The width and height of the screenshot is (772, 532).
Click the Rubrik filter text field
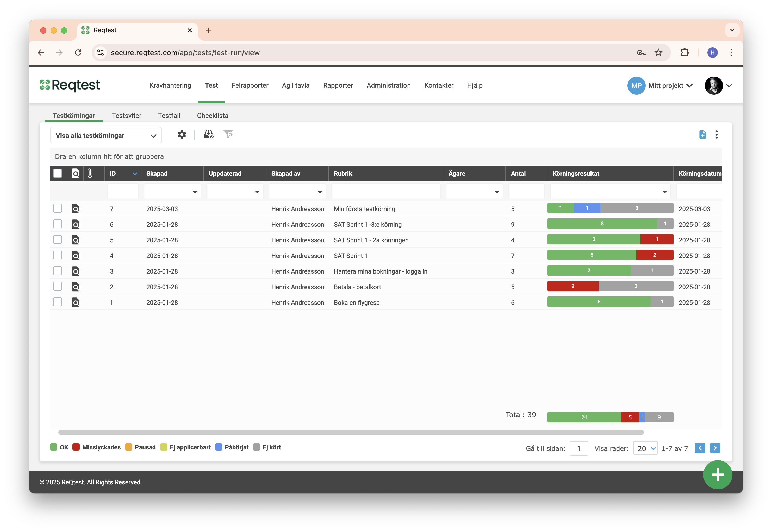tap(385, 192)
